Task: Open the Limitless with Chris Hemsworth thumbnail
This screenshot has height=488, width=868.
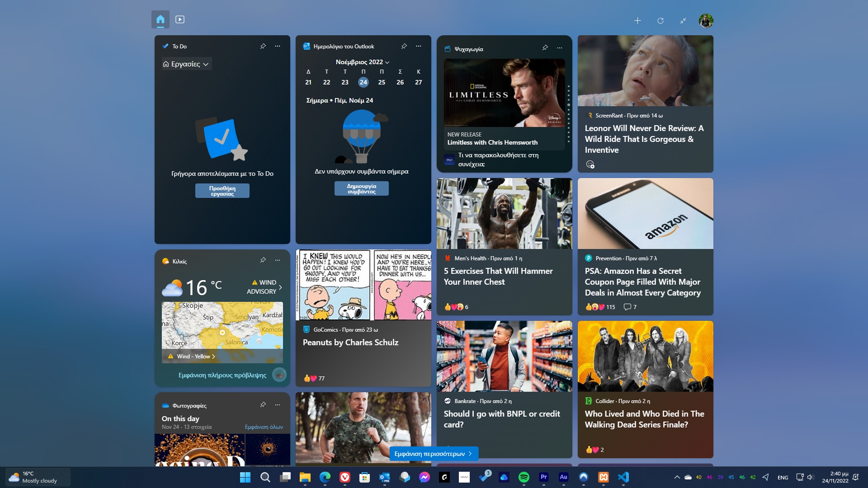Action: pos(505,93)
